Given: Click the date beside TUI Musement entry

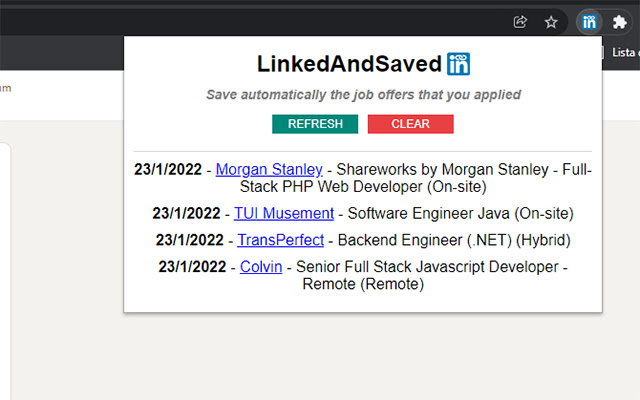Looking at the screenshot, I should click(186, 213).
